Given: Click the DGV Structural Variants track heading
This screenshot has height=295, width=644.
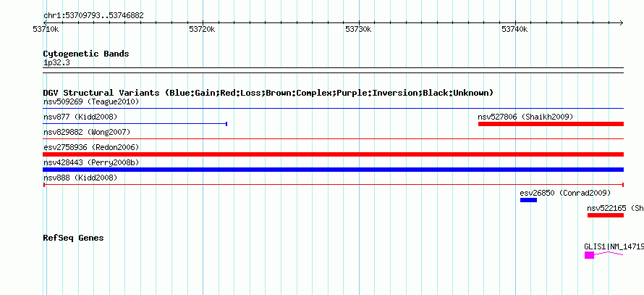Looking at the screenshot, I should (268, 93).
